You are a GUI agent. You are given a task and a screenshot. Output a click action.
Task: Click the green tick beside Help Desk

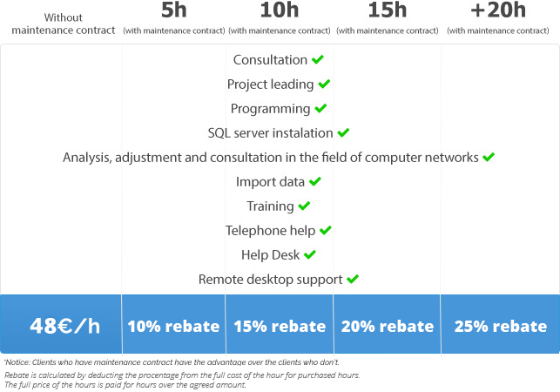click(310, 254)
